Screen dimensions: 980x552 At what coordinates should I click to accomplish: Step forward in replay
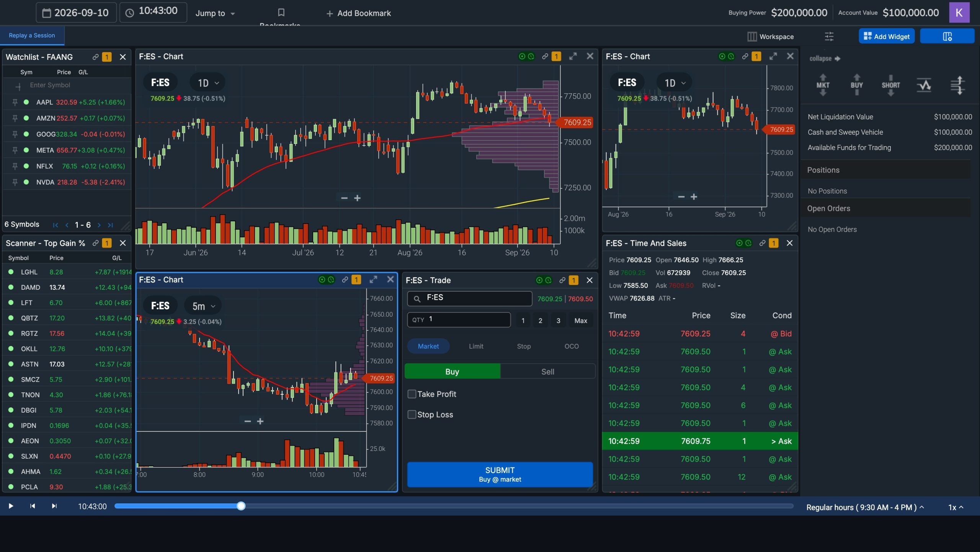(54, 506)
